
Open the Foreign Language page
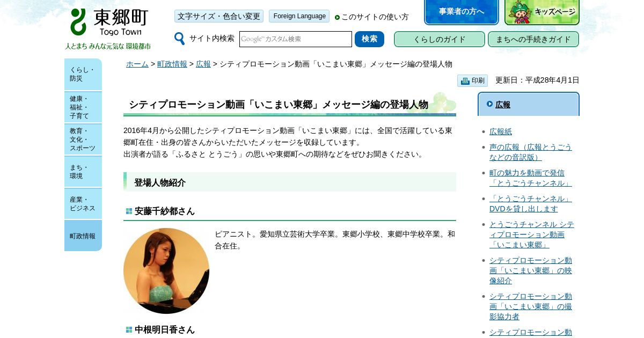[299, 16]
